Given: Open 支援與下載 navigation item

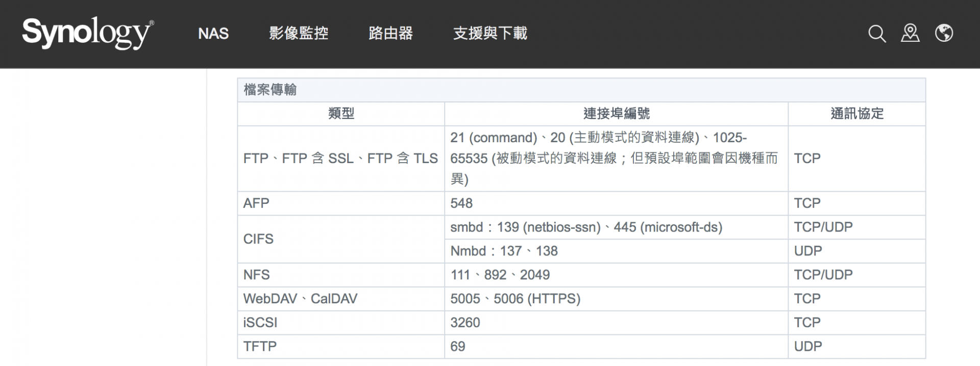Looking at the screenshot, I should pos(490,34).
